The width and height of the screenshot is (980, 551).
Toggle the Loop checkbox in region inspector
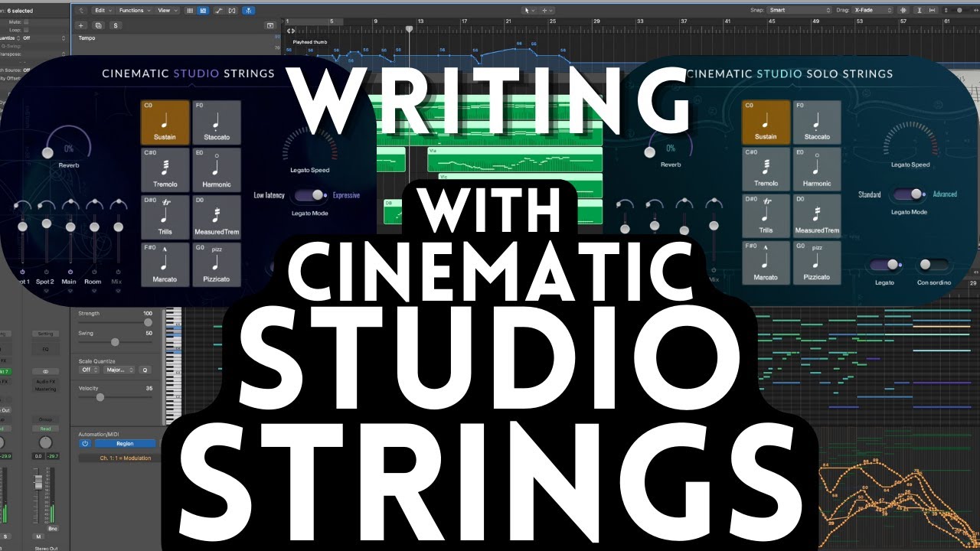point(26,31)
